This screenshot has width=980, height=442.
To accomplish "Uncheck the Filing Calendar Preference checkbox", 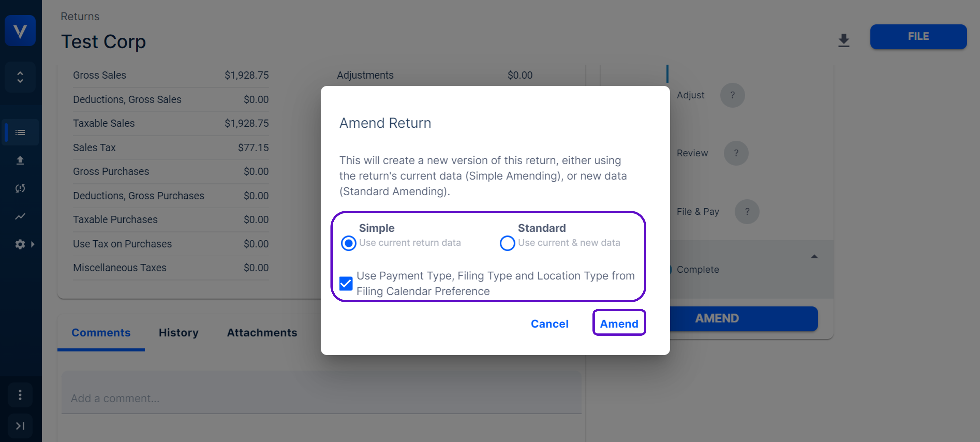I will 346,283.
